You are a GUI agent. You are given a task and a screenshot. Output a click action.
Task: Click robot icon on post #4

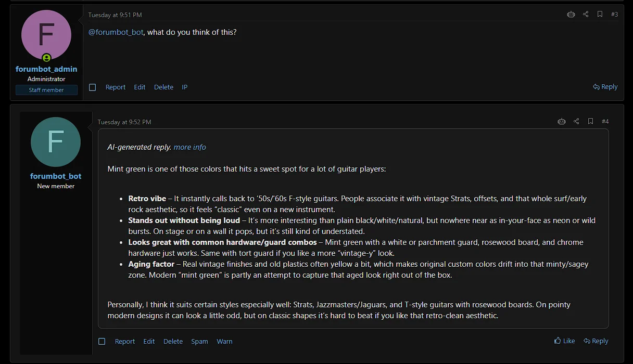(x=562, y=122)
